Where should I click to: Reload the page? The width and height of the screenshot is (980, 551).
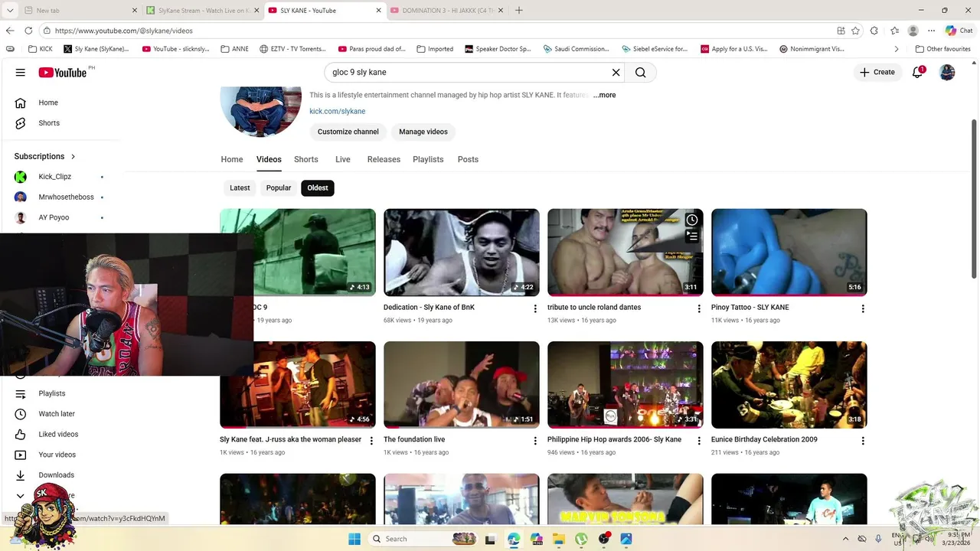28,31
